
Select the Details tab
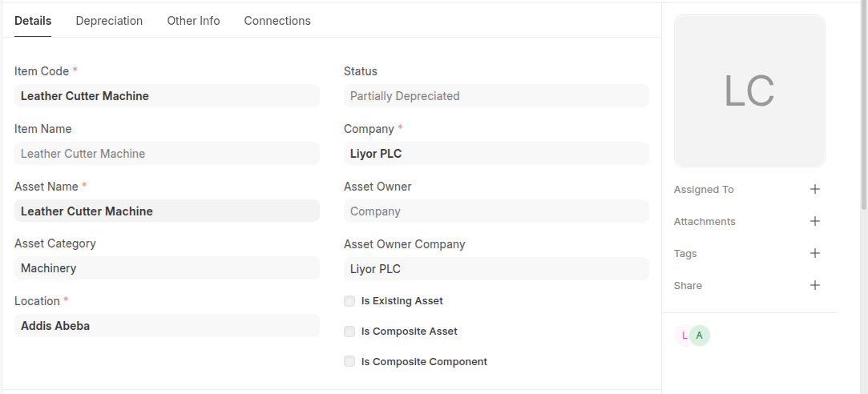33,21
